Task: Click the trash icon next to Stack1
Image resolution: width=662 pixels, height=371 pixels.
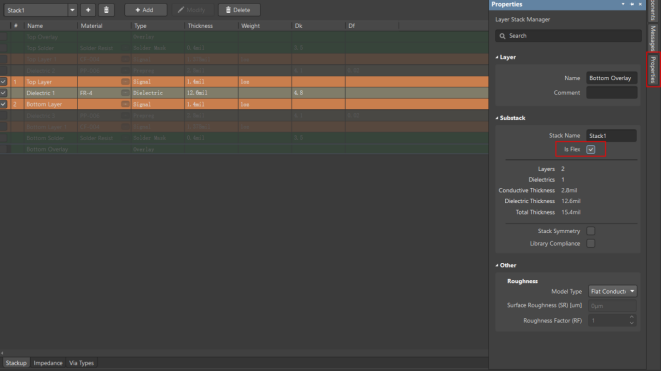Action: [x=106, y=10]
